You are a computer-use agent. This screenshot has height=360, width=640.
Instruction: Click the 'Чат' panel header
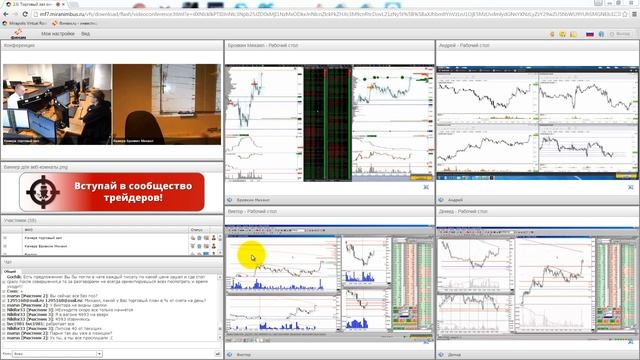tap(112, 262)
